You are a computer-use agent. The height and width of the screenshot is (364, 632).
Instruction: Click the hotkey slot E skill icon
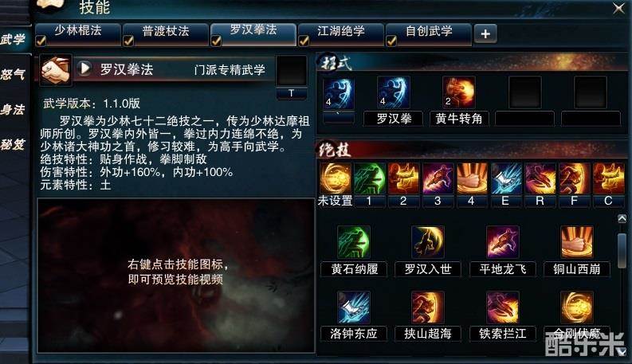pos(506,178)
